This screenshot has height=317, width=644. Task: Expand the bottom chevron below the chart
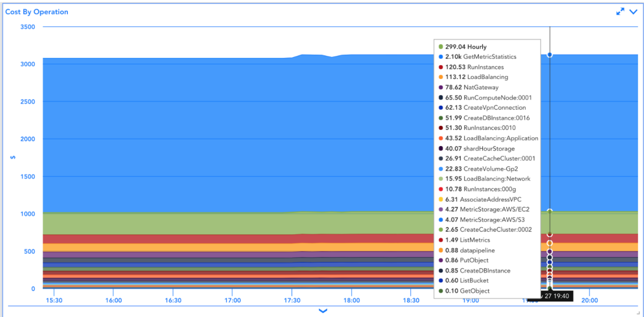pos(323,311)
